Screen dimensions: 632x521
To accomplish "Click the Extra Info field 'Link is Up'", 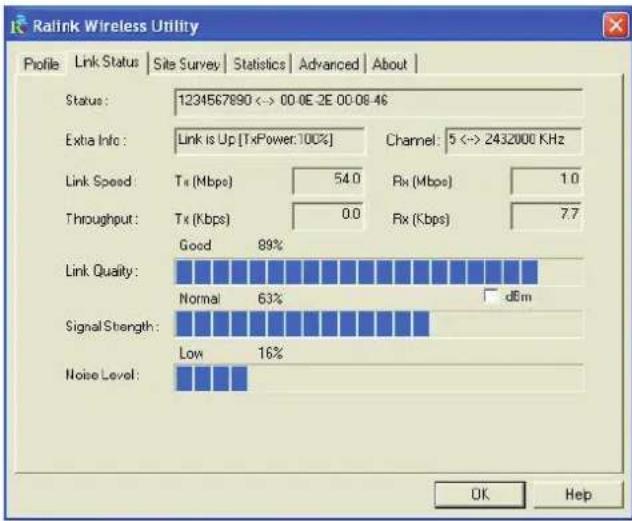I will click(269, 140).
